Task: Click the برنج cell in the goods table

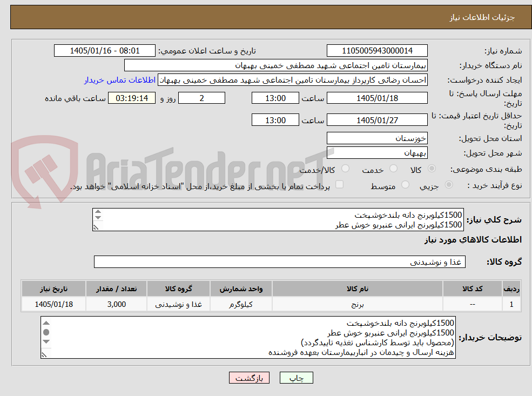Action: coord(357,304)
